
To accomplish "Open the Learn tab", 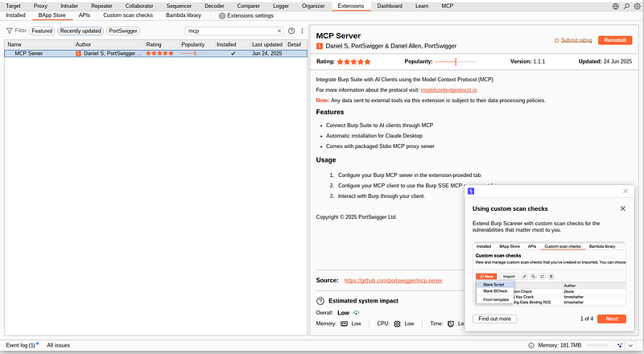I will pos(422,6).
